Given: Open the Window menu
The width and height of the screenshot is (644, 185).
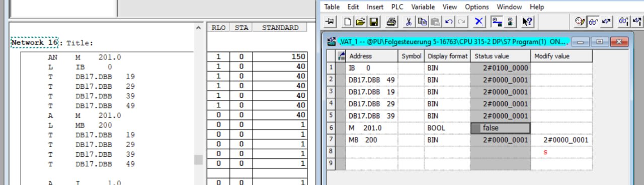Looking at the screenshot, I should pyautogui.click(x=509, y=7).
